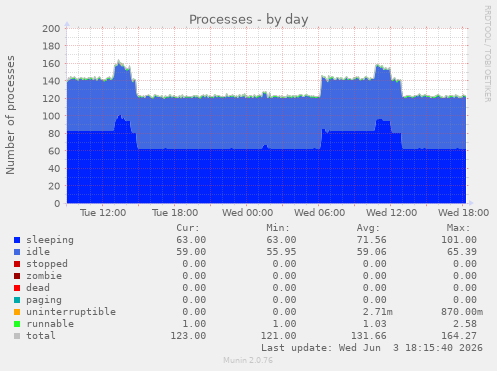Screen dimensions: 497x371
Task: Click total max value 164.27
Action: click(x=459, y=336)
